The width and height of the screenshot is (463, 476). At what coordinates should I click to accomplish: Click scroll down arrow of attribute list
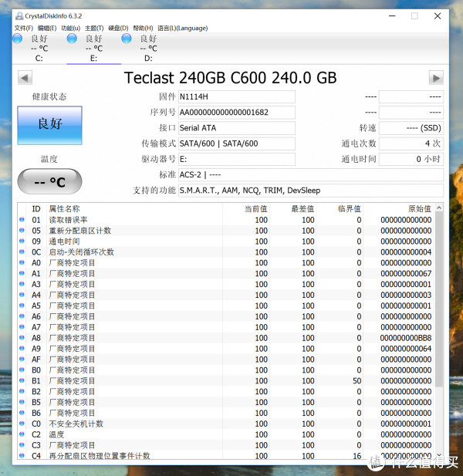tap(439, 454)
